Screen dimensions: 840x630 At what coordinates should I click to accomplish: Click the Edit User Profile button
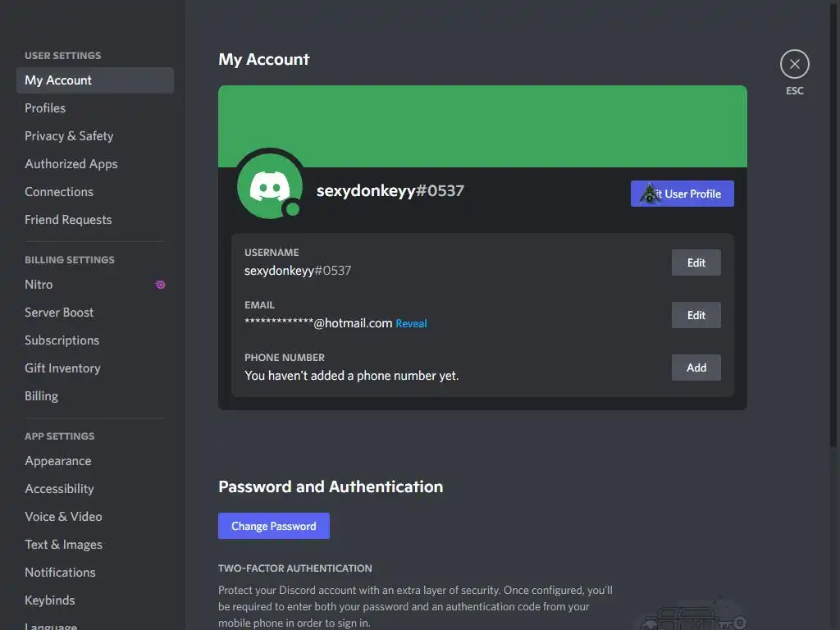[x=682, y=194]
